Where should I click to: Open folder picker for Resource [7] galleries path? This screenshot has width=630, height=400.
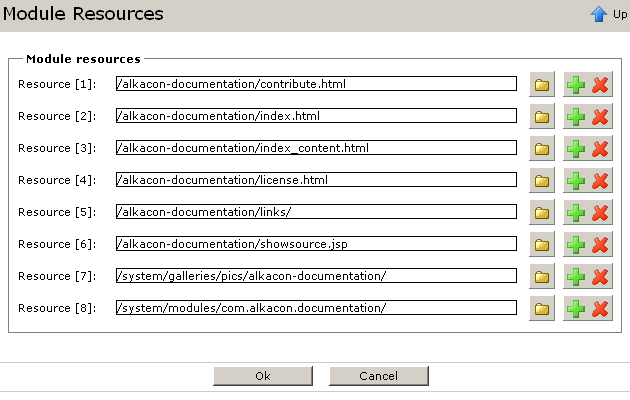click(x=542, y=276)
